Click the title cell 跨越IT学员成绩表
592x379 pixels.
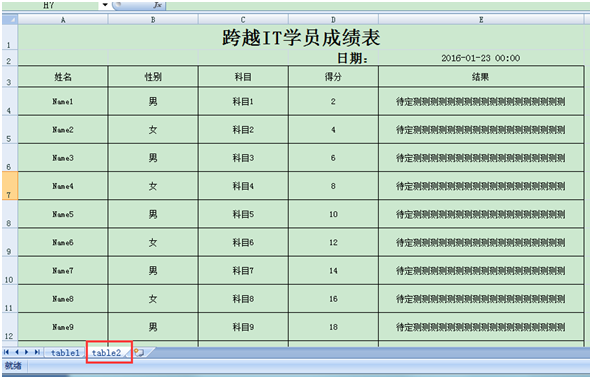point(301,37)
